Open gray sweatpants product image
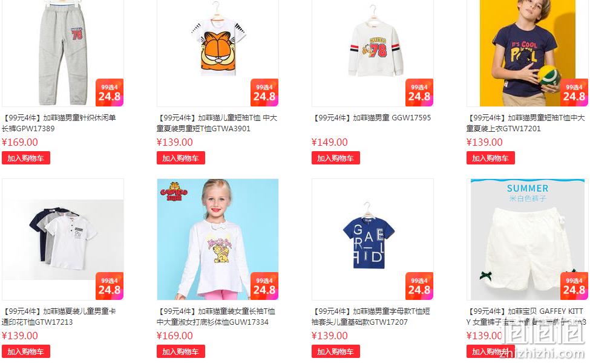This screenshot has height=364, width=590. pos(63,53)
